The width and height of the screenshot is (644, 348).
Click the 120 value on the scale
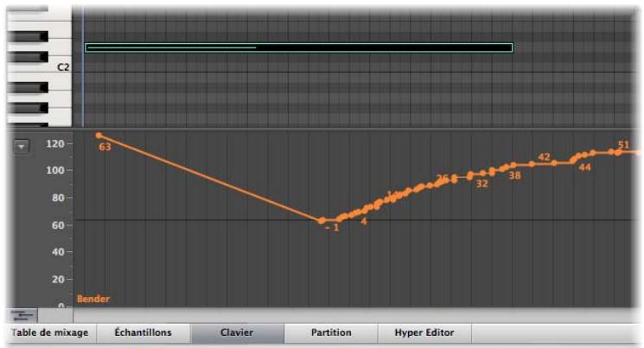[55, 143]
